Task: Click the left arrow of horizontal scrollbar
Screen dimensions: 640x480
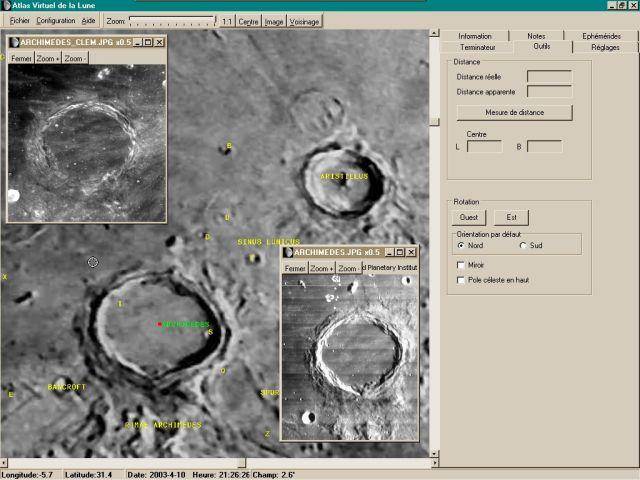Action: (x=4, y=462)
